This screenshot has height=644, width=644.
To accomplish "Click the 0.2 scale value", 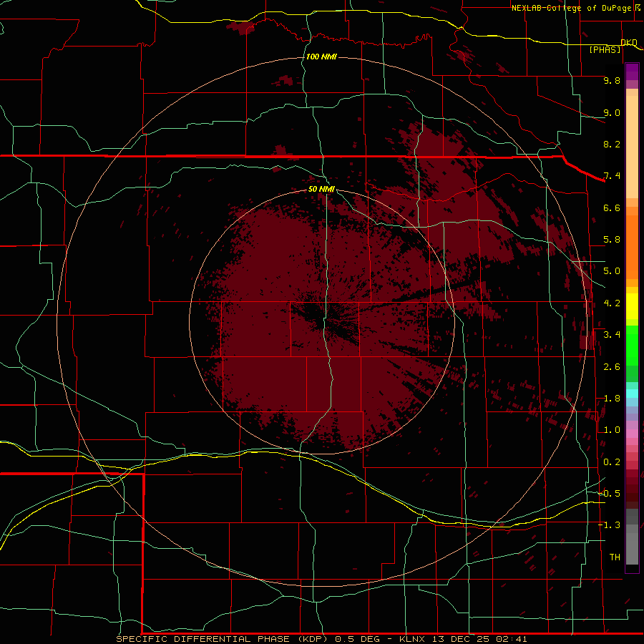I will [x=612, y=462].
